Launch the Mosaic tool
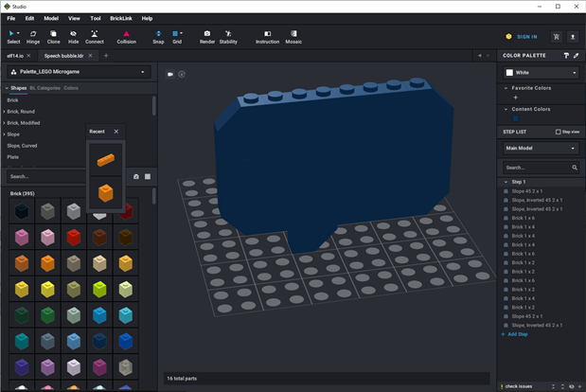Viewport: 586px width, 392px height. pyautogui.click(x=294, y=37)
